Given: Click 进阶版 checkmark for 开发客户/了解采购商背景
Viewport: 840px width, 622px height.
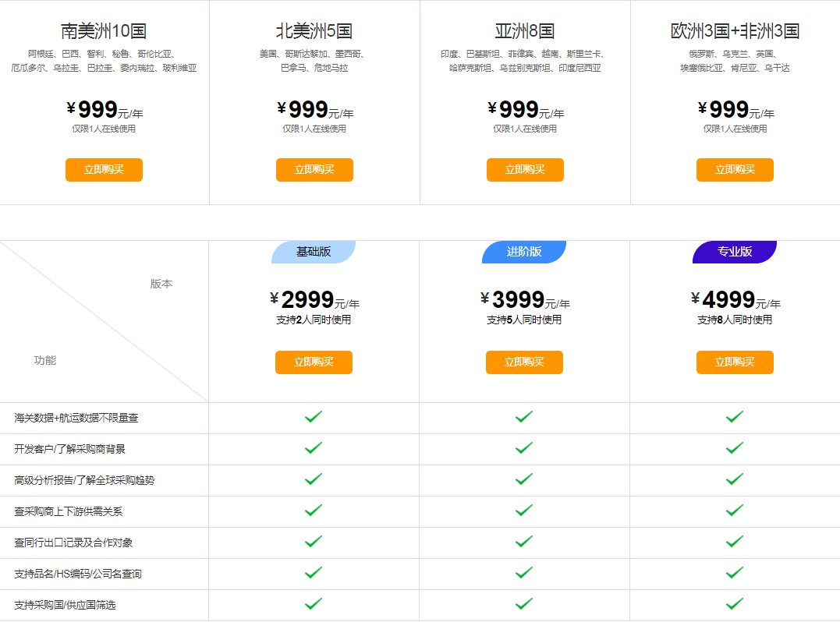Looking at the screenshot, I should tap(524, 447).
